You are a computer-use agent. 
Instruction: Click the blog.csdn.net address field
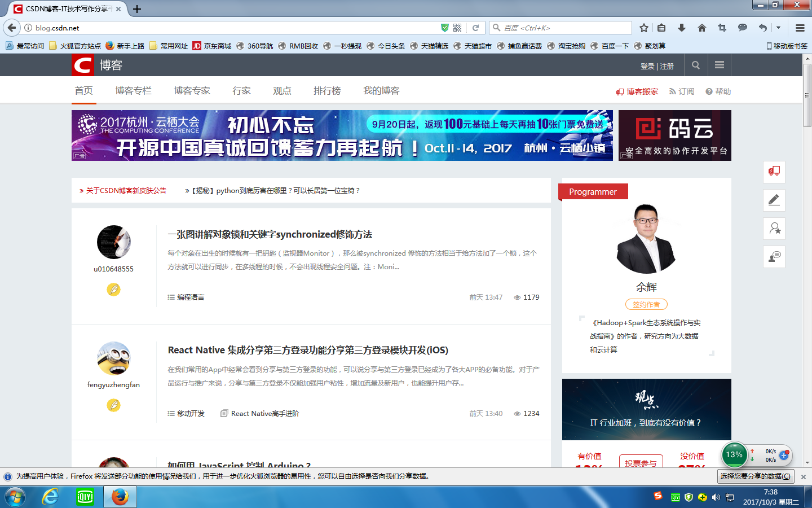tap(231, 28)
